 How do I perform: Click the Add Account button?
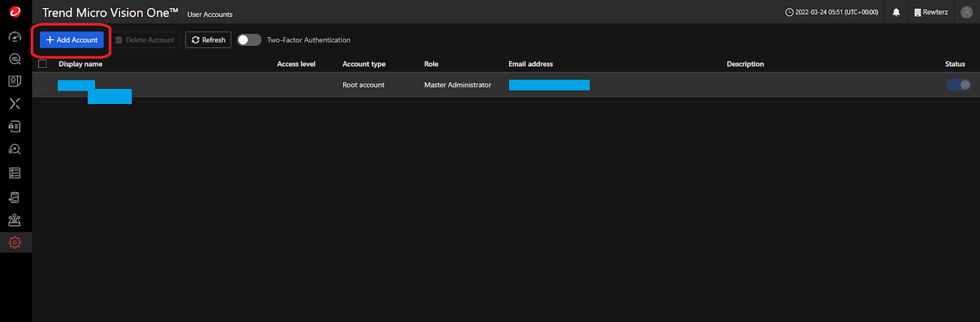click(x=72, y=40)
